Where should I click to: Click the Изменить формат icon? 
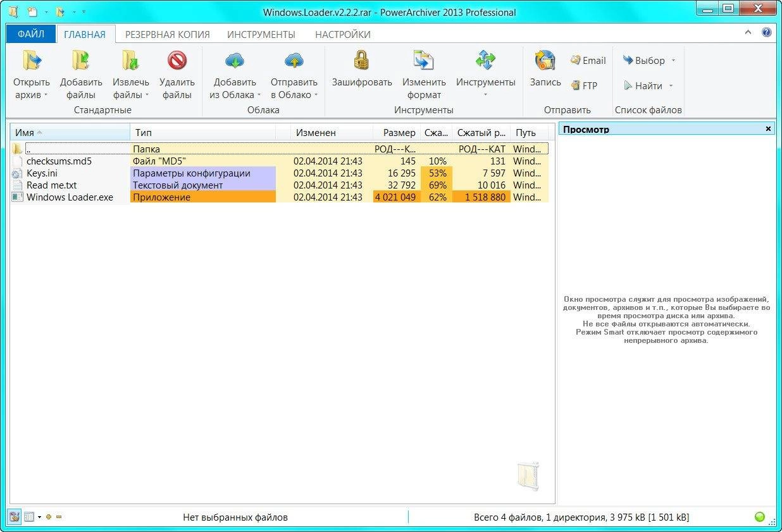(x=424, y=61)
